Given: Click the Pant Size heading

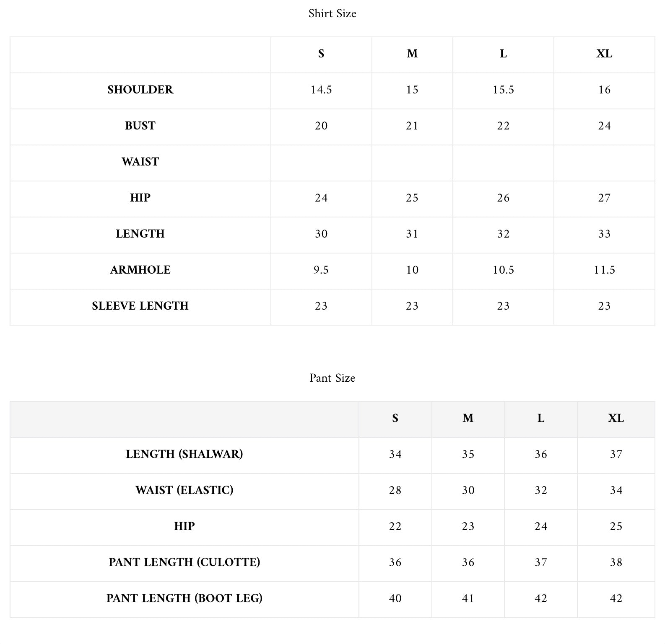Looking at the screenshot, I should (332, 378).
